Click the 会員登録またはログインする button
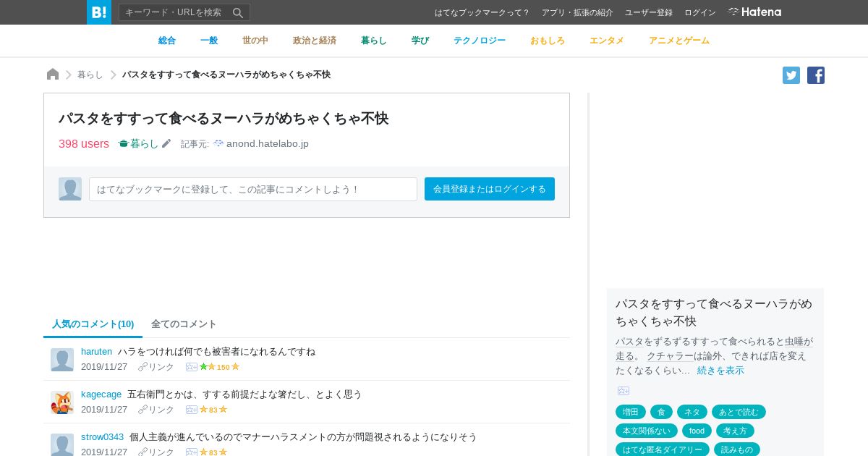This screenshot has height=456, width=868. click(490, 189)
